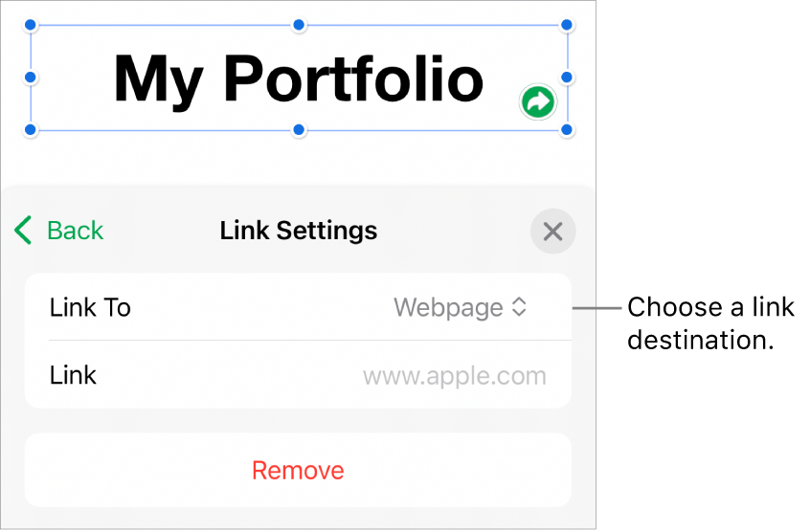Click the right-middle selection handle
Image resolution: width=810 pixels, height=532 pixels.
567,77
